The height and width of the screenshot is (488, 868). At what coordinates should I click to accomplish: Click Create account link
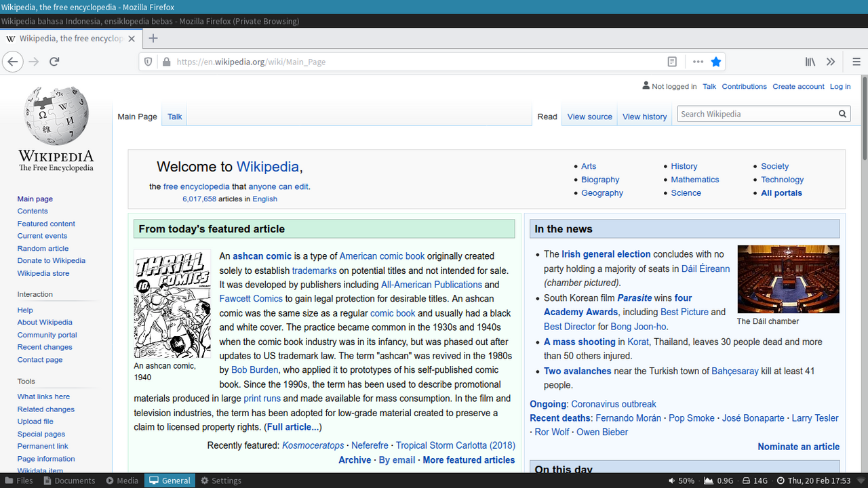(799, 86)
